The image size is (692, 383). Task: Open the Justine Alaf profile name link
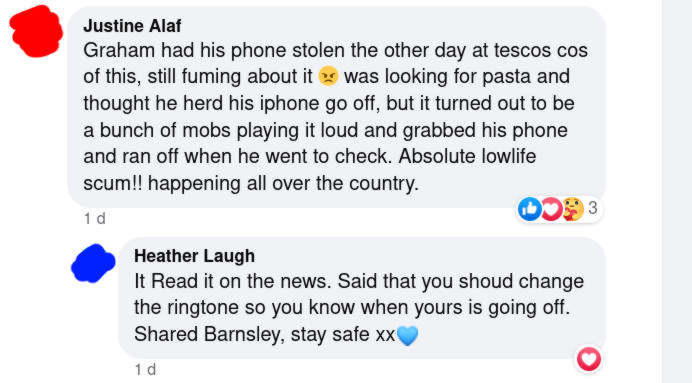click(132, 26)
